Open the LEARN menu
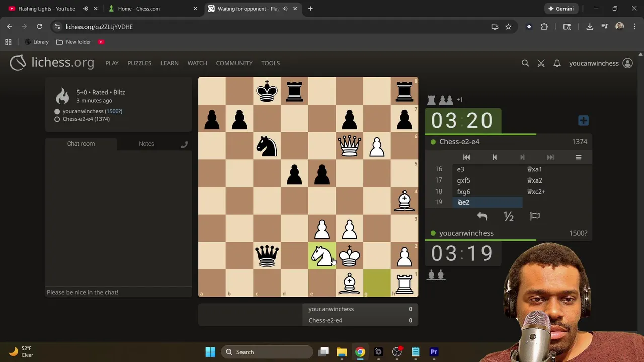 click(x=169, y=63)
